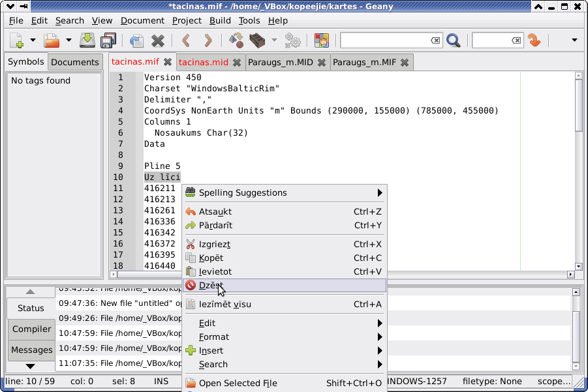The image size is (588, 392).
Task: Open the New file template dropdown arrow
Action: 33,40
